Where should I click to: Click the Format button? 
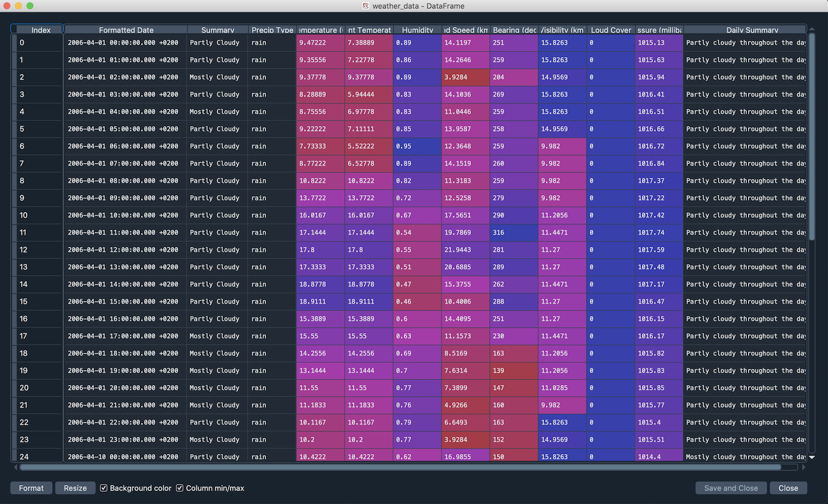point(31,488)
